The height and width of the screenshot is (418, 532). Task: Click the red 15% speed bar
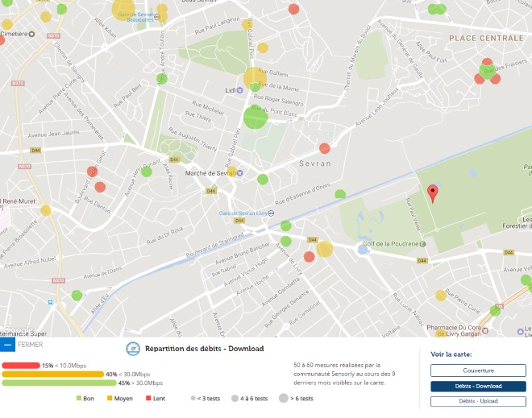[21, 365]
